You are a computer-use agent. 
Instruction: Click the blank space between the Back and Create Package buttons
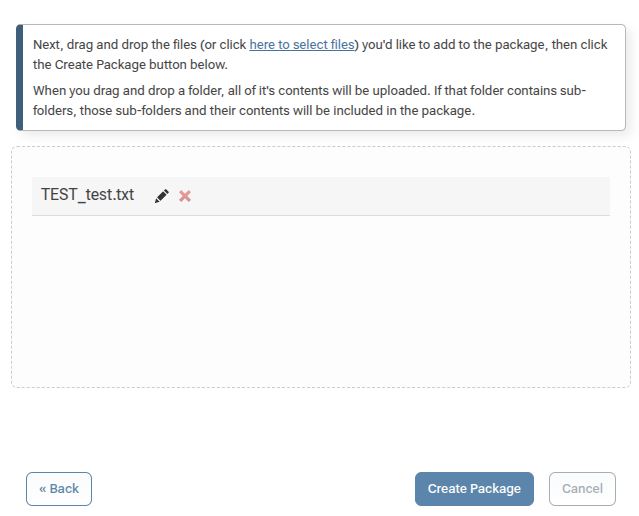[250, 489]
